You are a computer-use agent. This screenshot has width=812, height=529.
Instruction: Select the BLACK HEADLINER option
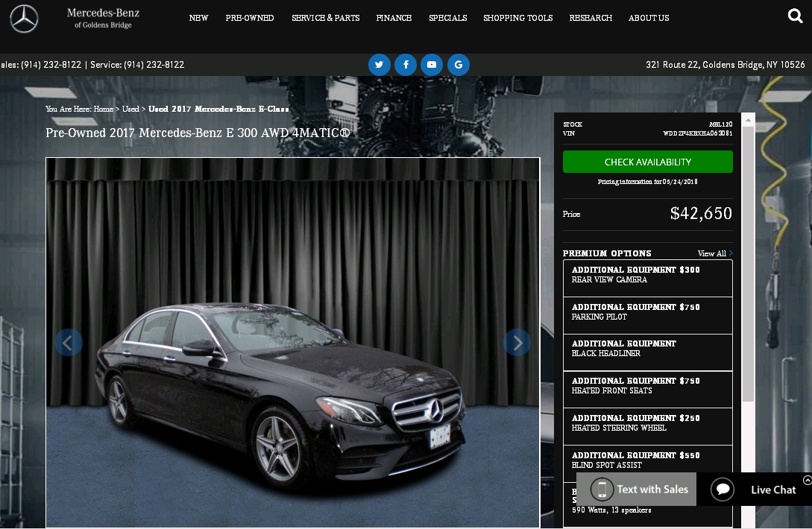(x=648, y=352)
